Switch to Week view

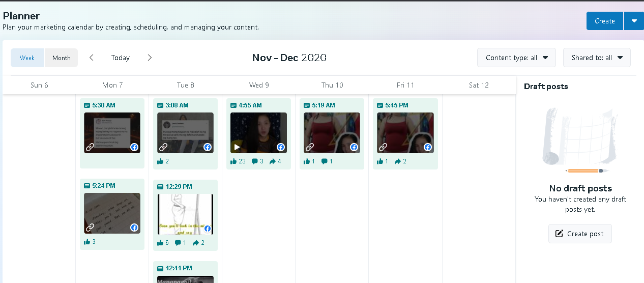tap(27, 58)
